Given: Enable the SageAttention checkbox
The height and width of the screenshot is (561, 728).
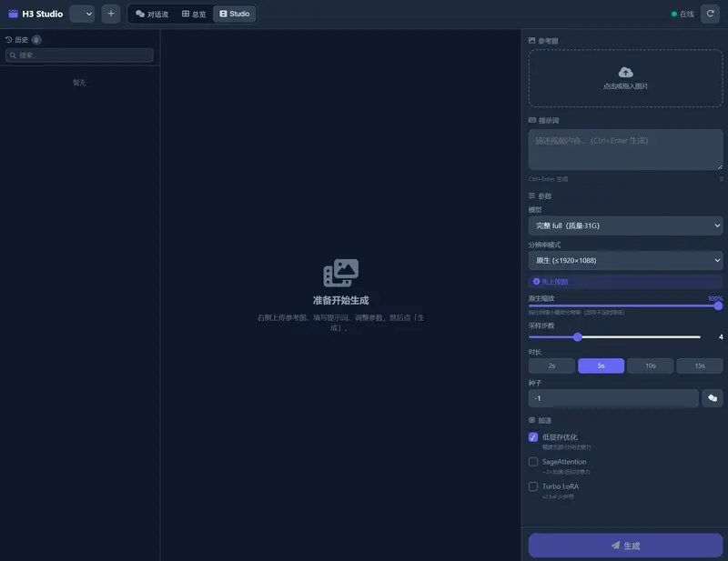Looking at the screenshot, I should (533, 462).
